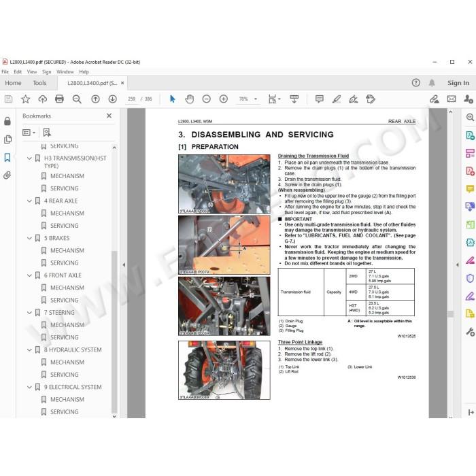Activate the Hand pan tool

190,99
